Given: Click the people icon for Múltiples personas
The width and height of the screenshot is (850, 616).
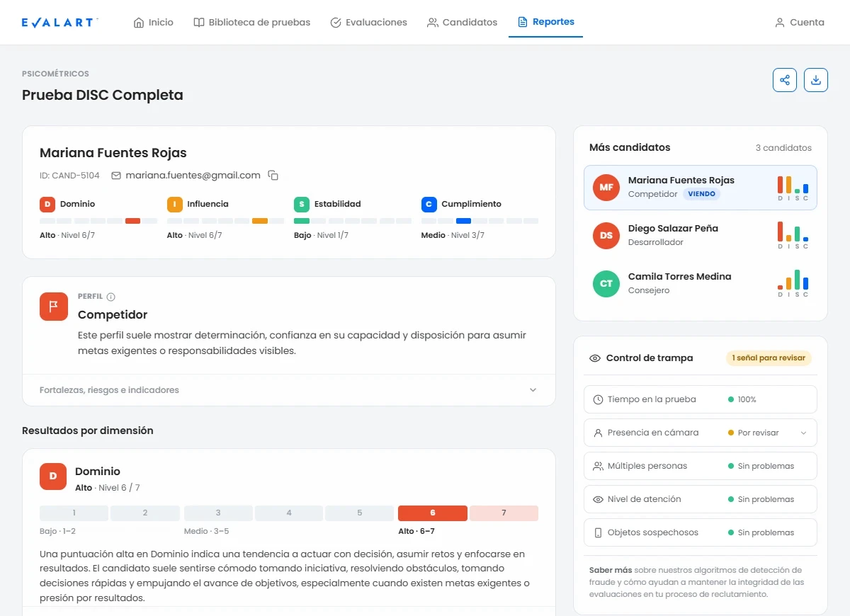Looking at the screenshot, I should tap(598, 466).
